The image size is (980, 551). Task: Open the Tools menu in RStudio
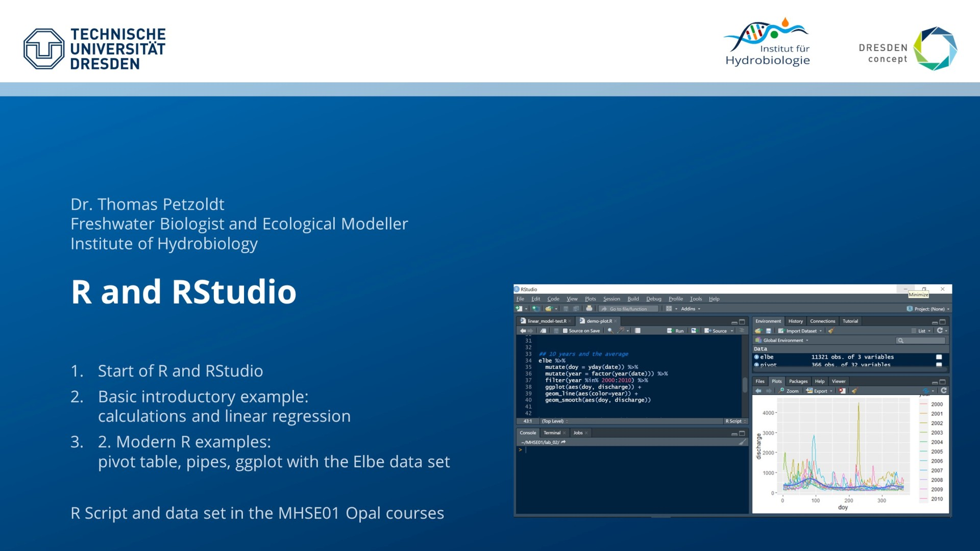(696, 299)
